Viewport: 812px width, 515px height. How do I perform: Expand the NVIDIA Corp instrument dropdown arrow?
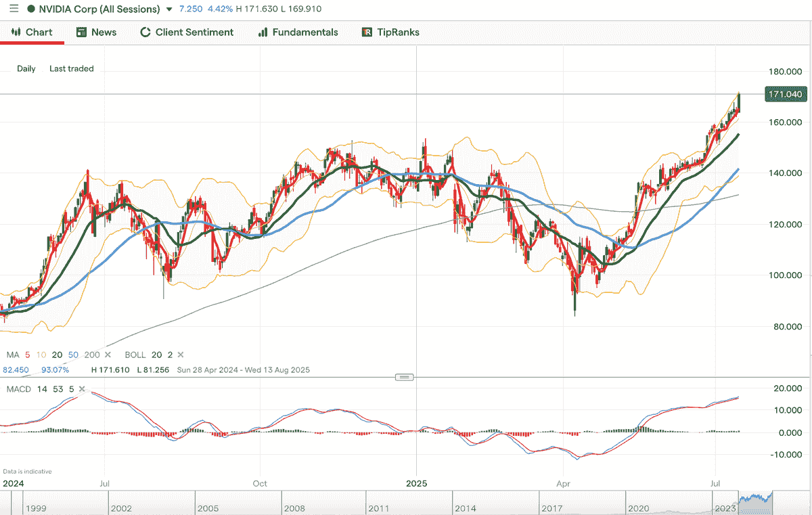pos(169,9)
